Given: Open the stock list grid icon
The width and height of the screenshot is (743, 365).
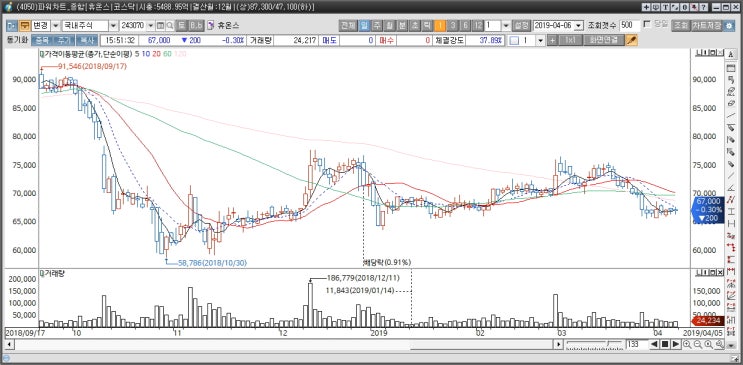Looking at the screenshot, I should 161,26.
